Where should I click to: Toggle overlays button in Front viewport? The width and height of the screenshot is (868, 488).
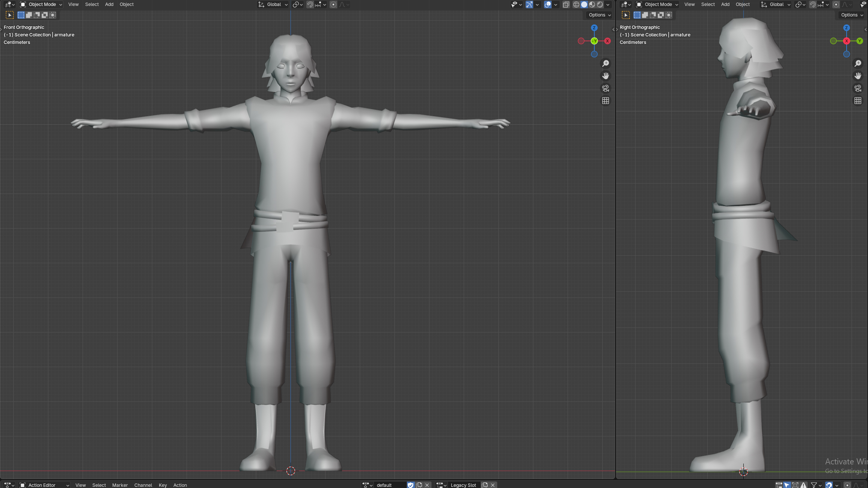click(x=548, y=5)
